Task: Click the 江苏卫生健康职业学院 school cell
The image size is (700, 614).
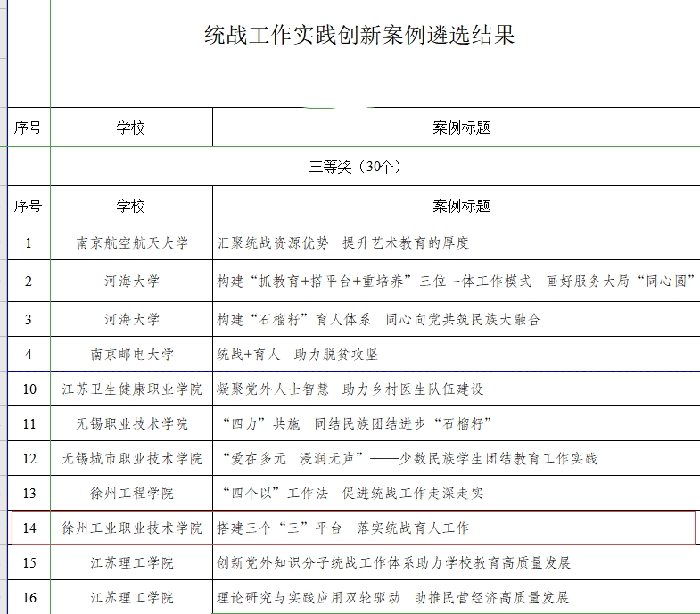Action: pos(131,389)
